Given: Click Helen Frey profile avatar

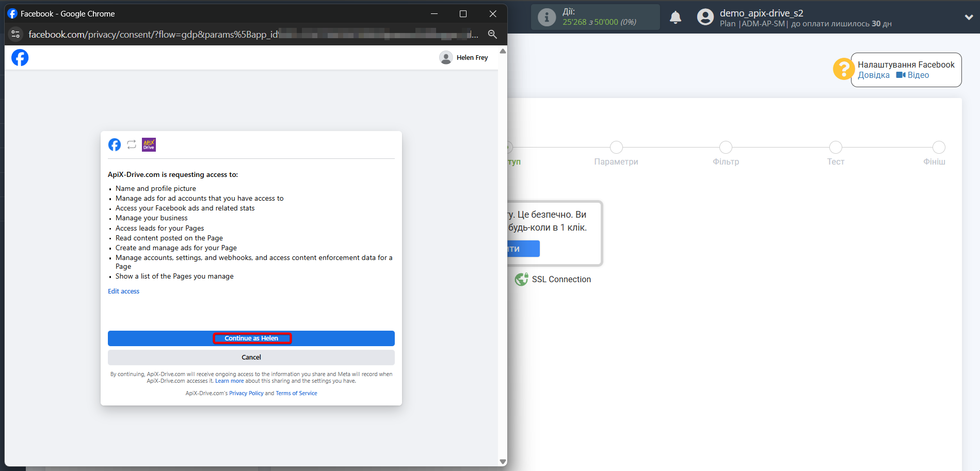Looking at the screenshot, I should 446,58.
